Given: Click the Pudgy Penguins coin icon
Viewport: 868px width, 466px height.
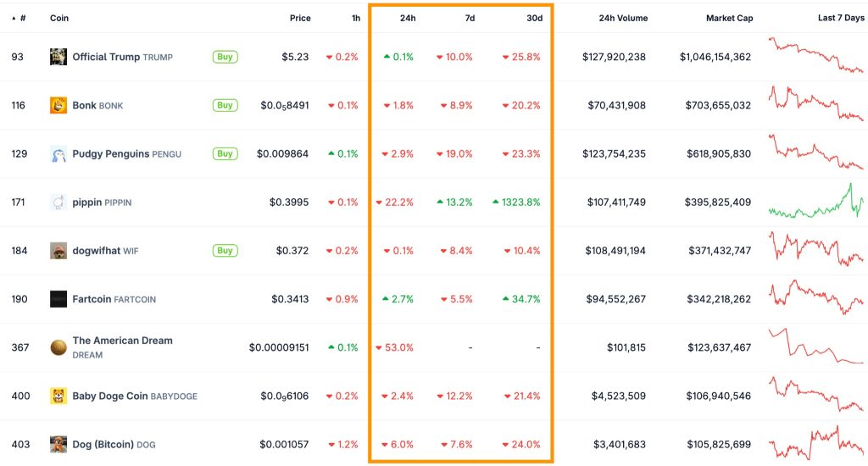Looking at the screenshot, I should [58, 153].
